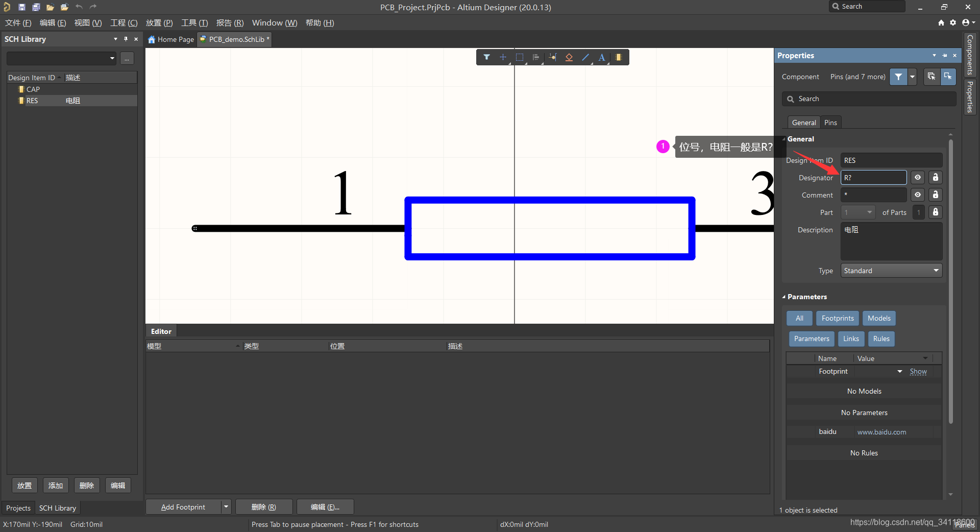Switch to the Projects panel tab
This screenshot has width=980, height=532.
point(18,508)
